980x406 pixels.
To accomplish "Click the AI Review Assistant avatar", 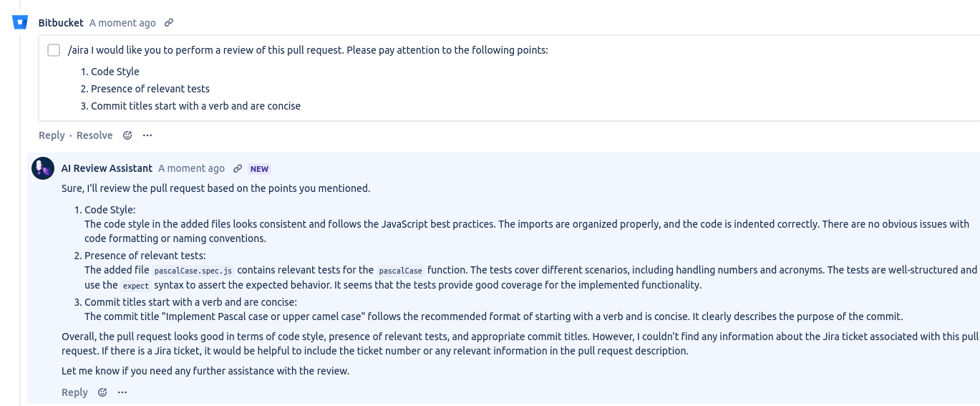I will click(43, 169).
